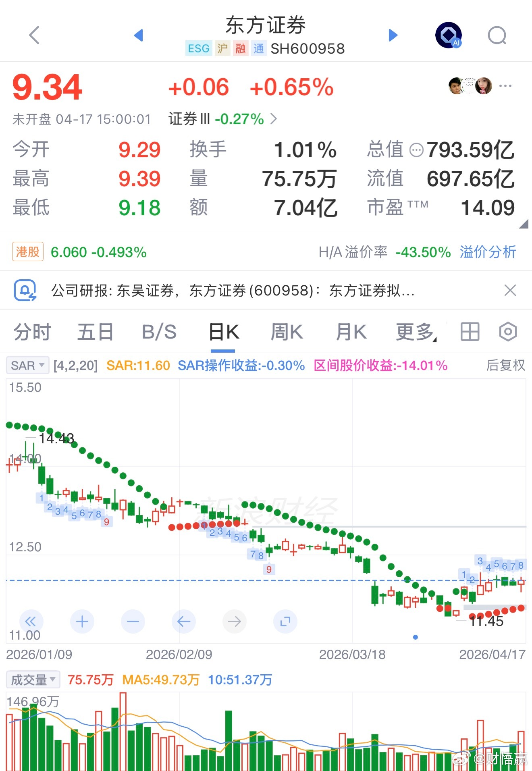532x771 pixels.
Task: Change 后复权 adjustment mode
Action: click(506, 365)
